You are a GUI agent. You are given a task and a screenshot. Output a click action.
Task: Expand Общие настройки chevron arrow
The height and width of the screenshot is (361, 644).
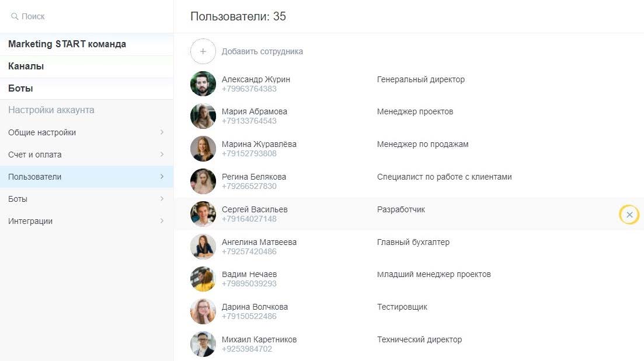(162, 132)
